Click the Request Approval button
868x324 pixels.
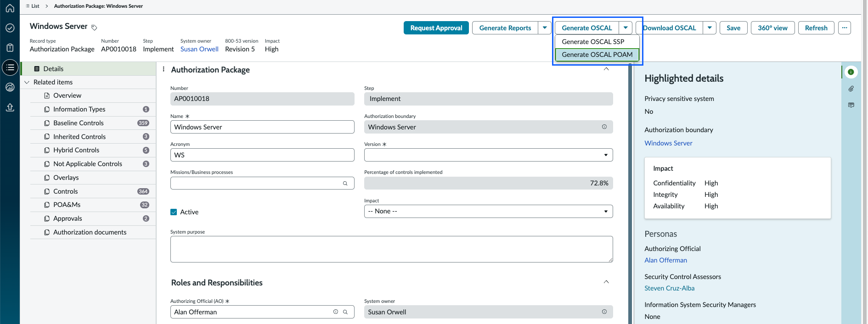(x=436, y=28)
